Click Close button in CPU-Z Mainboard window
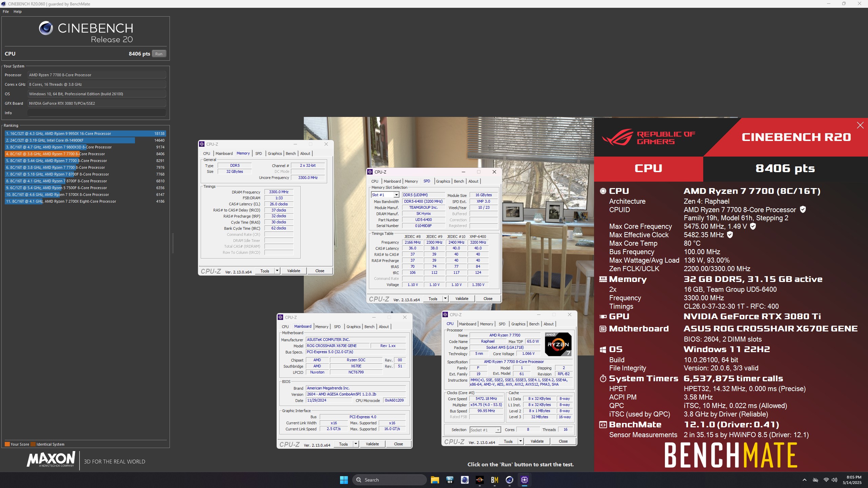Image resolution: width=868 pixels, height=488 pixels. coord(398,444)
